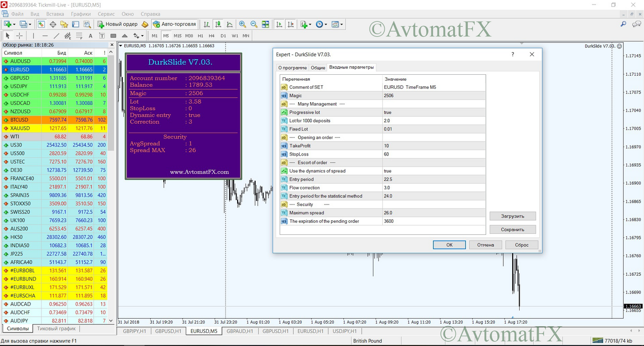The width and height of the screenshot is (644, 346).
Task: Click the Загрузить button
Action: [x=513, y=216]
